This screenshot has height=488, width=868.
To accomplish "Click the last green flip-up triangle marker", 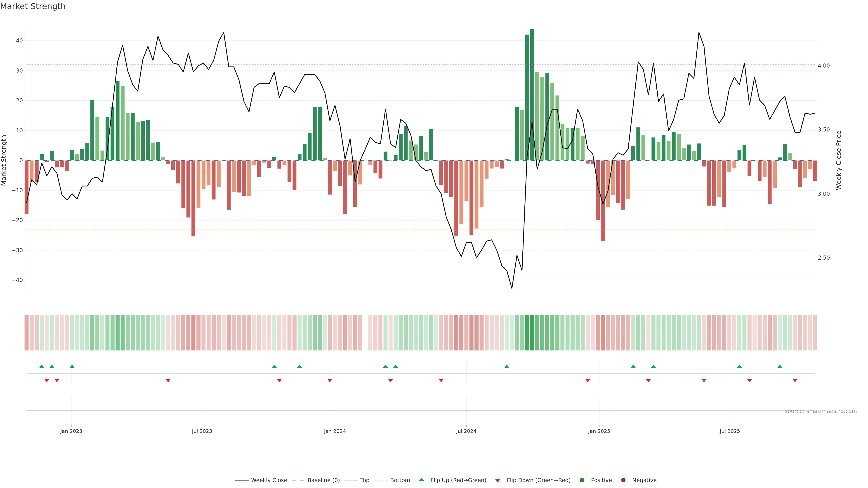I will (780, 366).
